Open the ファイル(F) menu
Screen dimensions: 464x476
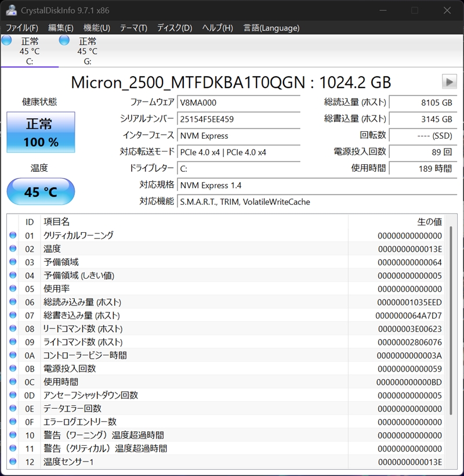tap(22, 28)
